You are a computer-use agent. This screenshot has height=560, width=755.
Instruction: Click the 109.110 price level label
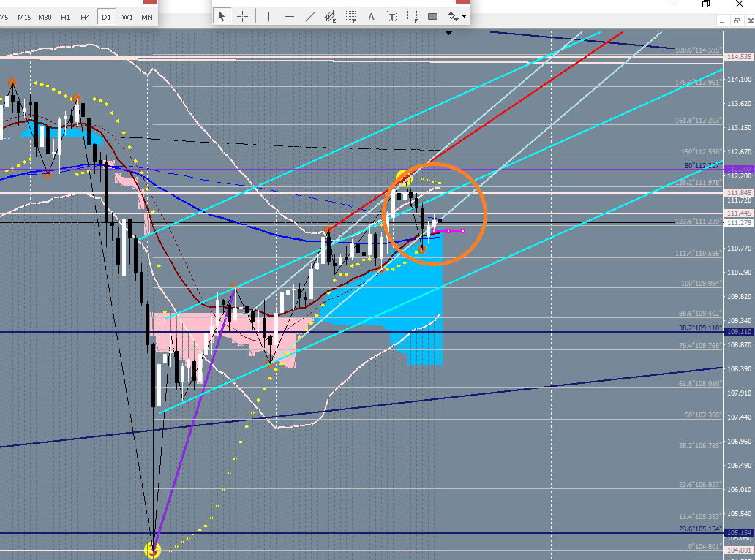[x=737, y=332]
